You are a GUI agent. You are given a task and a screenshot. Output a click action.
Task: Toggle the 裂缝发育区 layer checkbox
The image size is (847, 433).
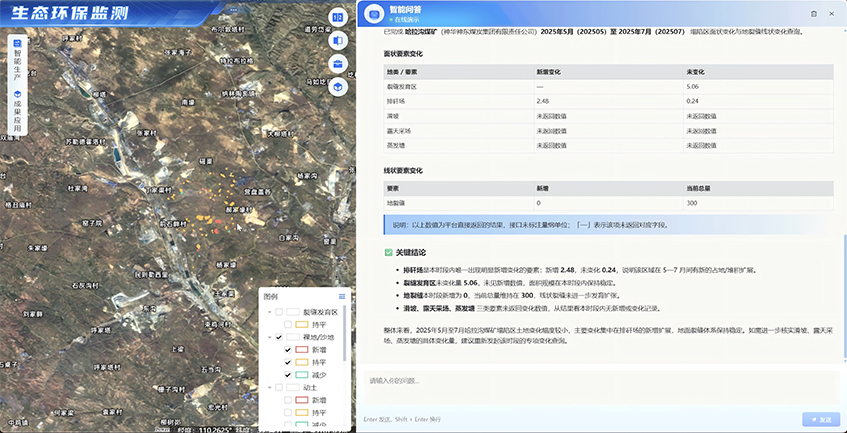[x=279, y=312]
